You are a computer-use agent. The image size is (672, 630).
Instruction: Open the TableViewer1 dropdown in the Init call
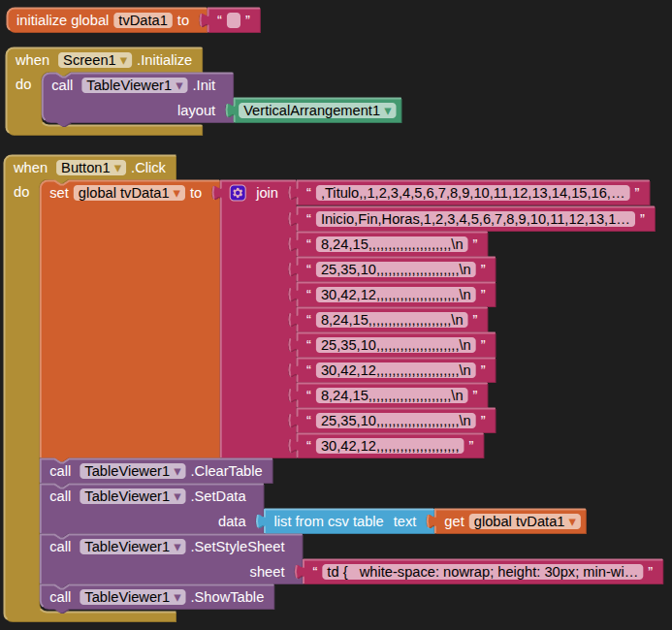180,85
